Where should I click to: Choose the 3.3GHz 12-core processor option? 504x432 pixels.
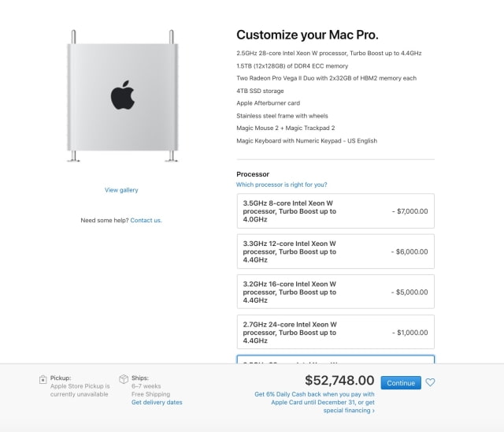pos(335,251)
